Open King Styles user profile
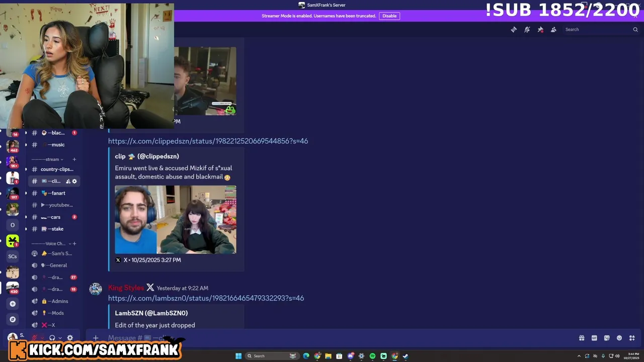644x362 pixels. (x=126, y=288)
